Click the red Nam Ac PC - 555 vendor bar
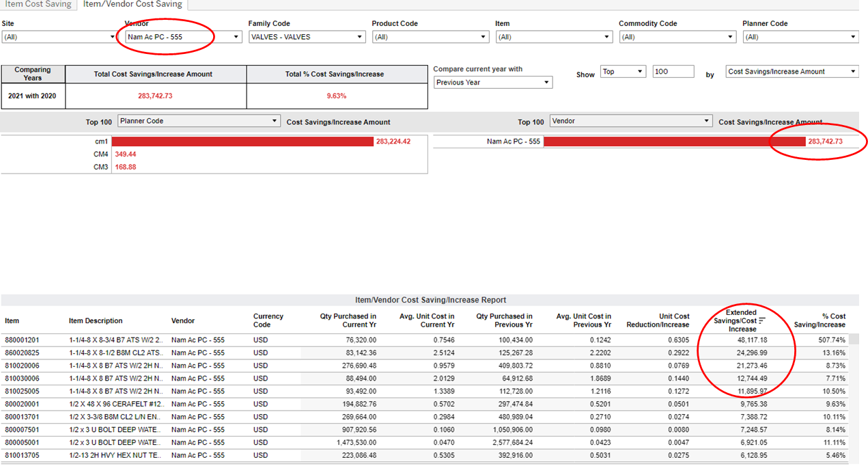Viewport: 868px width, 466px height. coord(675,141)
